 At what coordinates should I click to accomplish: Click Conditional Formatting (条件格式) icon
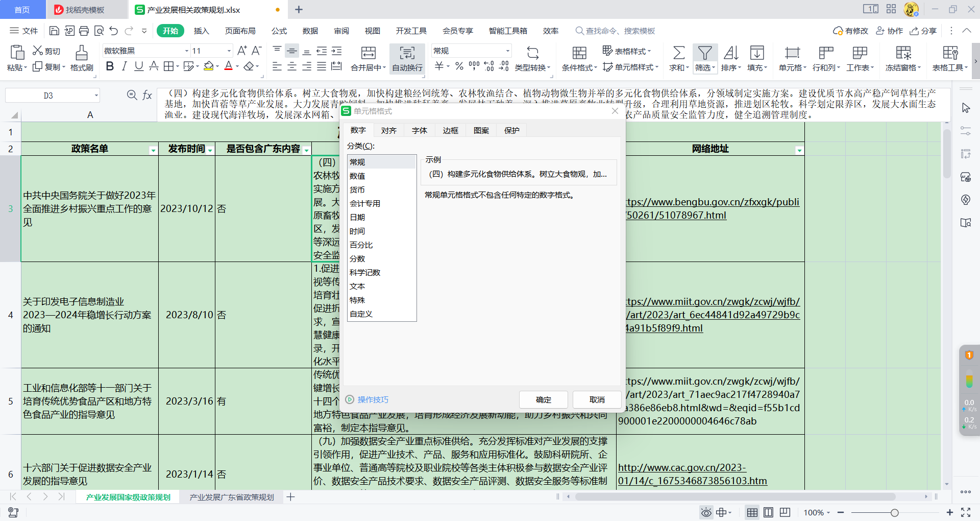click(579, 53)
